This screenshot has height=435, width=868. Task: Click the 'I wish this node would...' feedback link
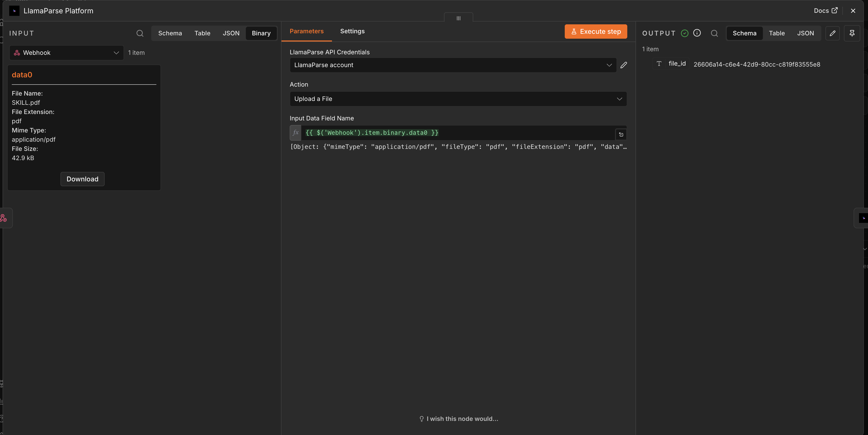459,419
